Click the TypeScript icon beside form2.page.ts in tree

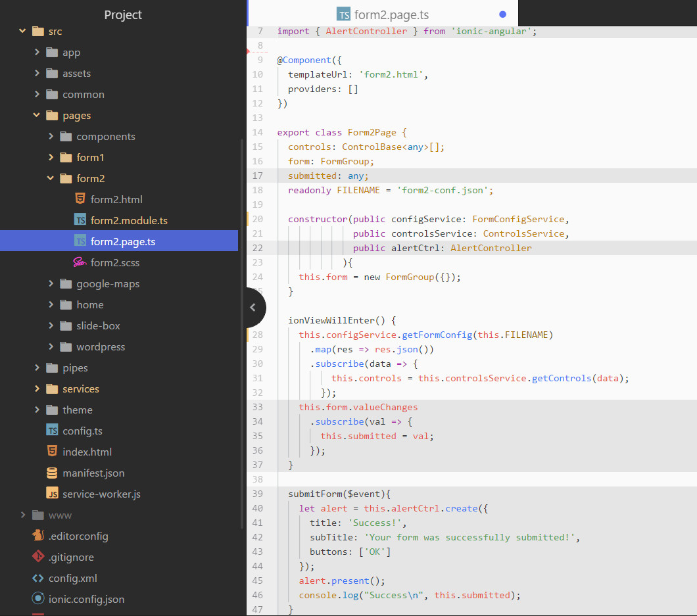80,241
